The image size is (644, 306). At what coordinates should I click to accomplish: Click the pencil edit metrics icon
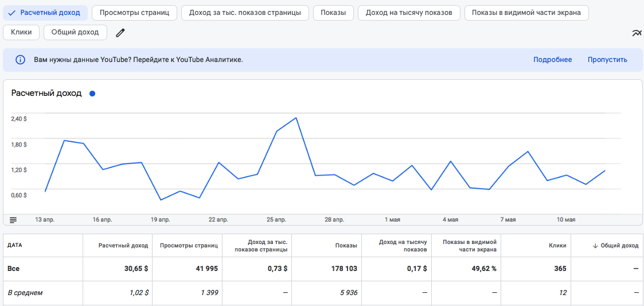click(x=120, y=33)
